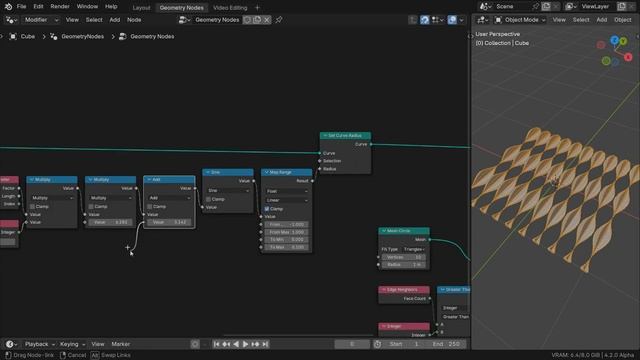The image size is (640, 360).
Task: Collapse the Edge Neighbors node
Action: [x=384, y=290]
